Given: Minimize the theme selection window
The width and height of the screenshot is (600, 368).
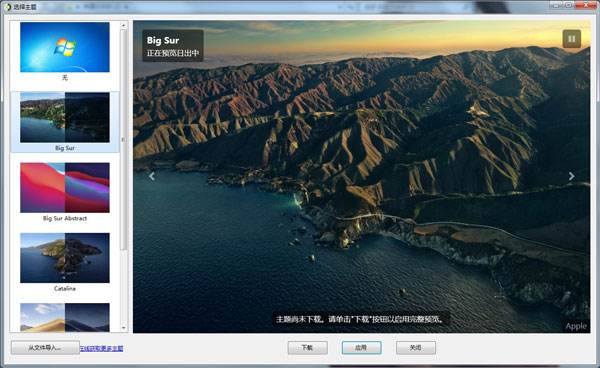Looking at the screenshot, I should [x=557, y=5].
